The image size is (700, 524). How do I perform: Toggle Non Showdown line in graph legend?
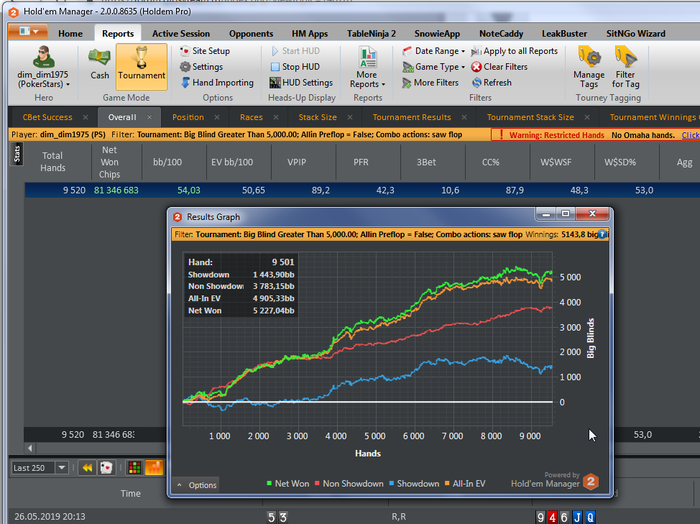click(x=349, y=483)
